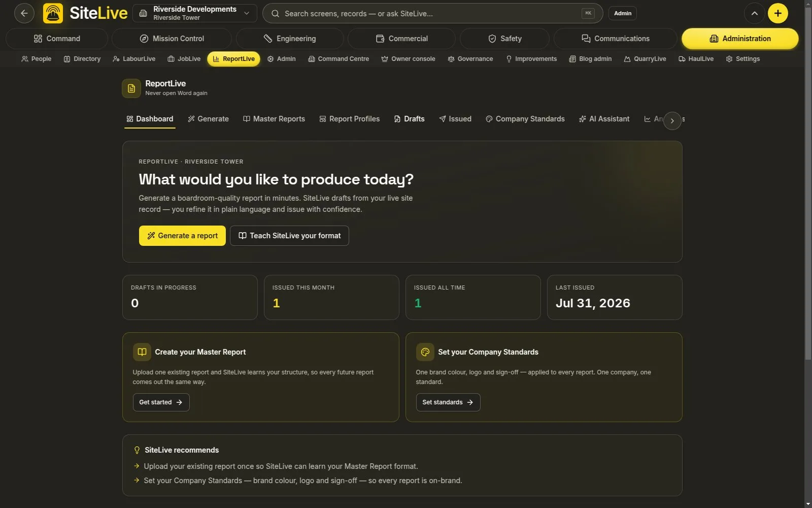
Task: Open the Issued This Month card
Action: 331,297
